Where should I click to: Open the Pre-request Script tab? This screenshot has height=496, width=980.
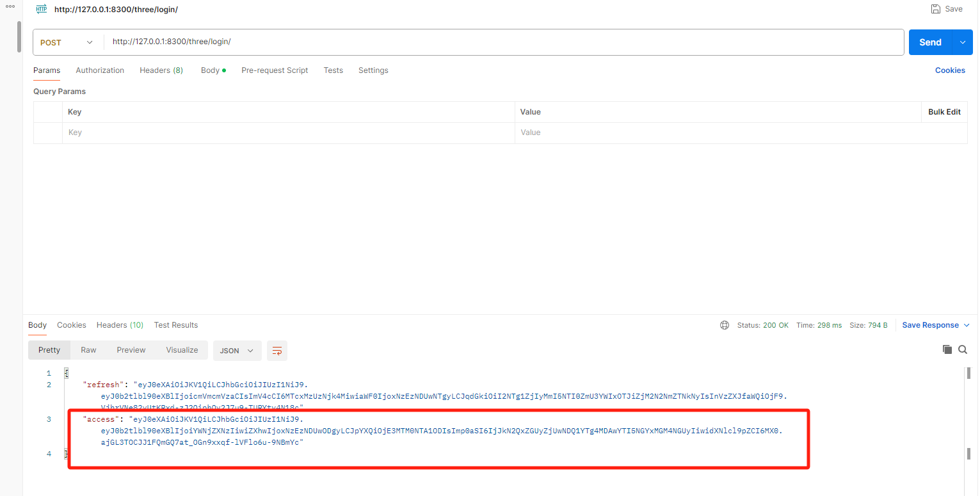coord(275,70)
